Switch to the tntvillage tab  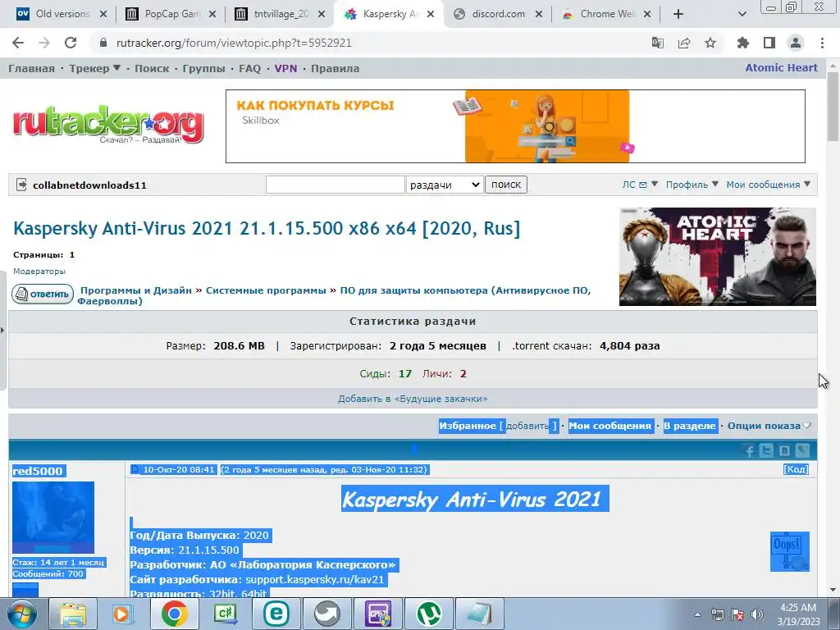tap(280, 14)
